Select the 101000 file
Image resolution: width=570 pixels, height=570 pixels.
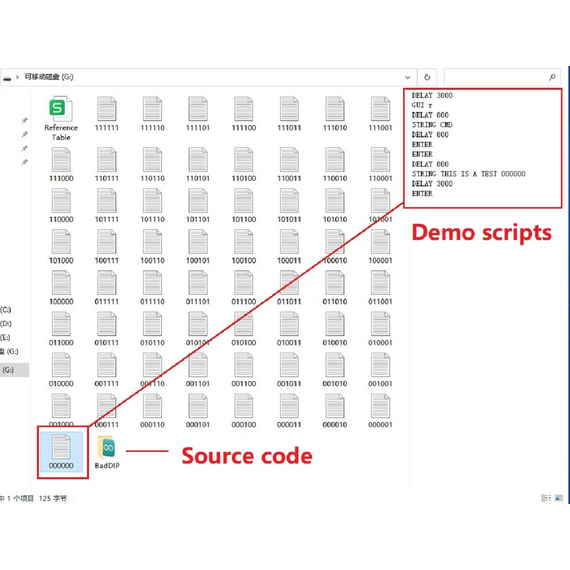61,246
